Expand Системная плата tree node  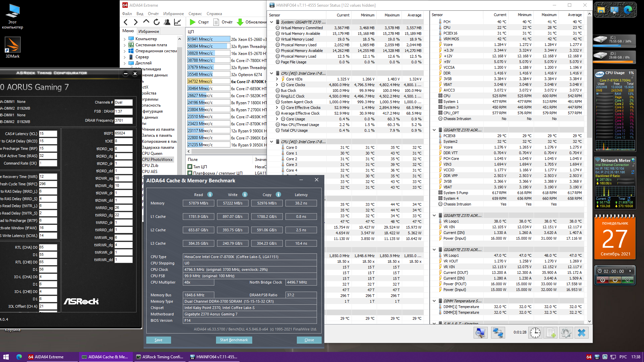click(125, 45)
